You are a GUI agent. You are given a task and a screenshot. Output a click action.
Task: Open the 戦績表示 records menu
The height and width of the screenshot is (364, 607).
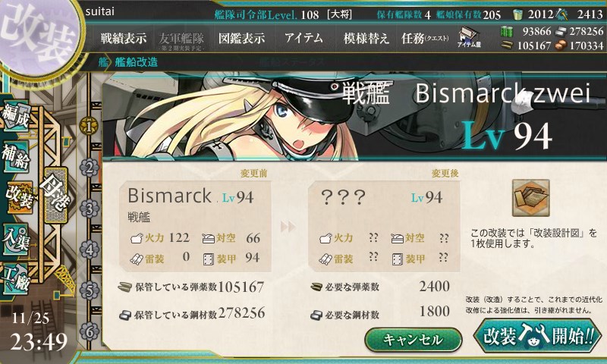[x=124, y=38]
